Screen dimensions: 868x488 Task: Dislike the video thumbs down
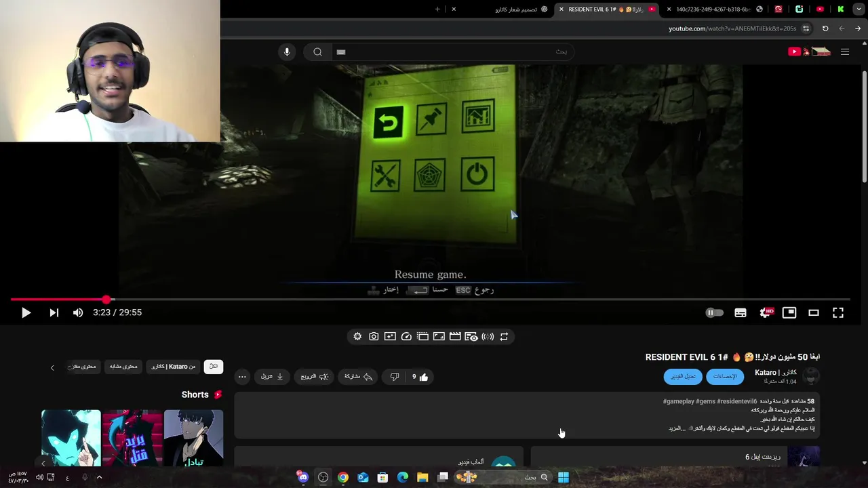coord(394,377)
